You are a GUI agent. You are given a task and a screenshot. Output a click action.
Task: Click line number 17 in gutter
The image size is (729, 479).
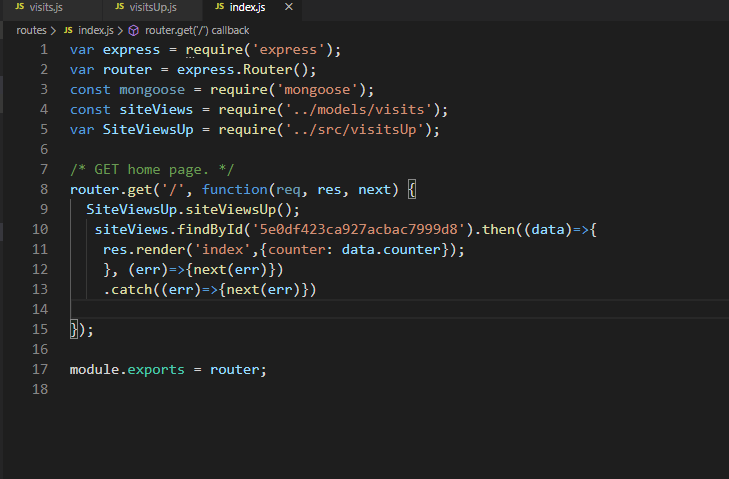pos(40,369)
